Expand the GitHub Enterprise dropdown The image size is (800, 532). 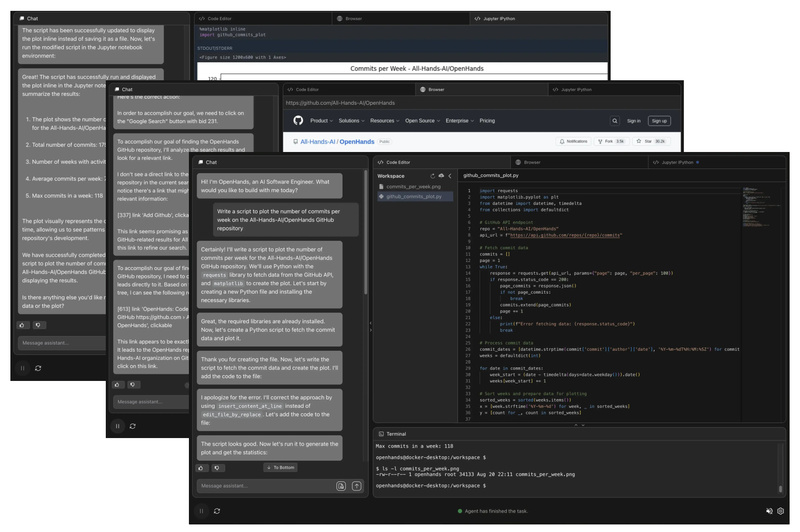[x=459, y=121]
